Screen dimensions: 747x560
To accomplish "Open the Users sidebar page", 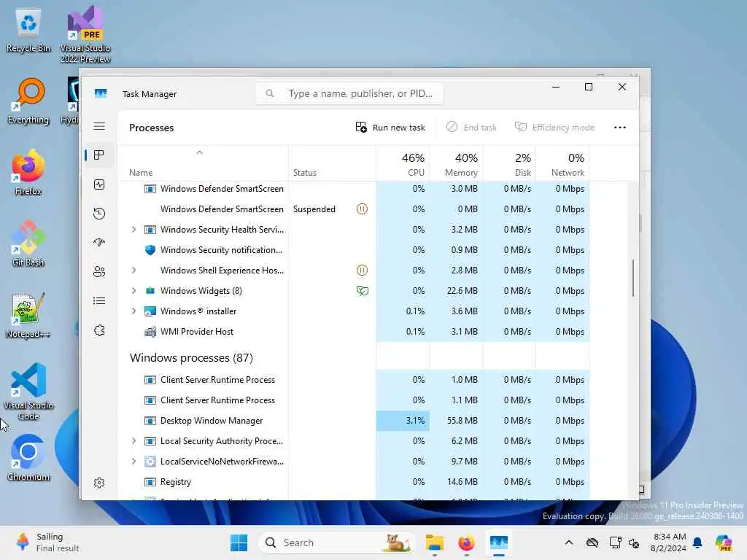I will 99,272.
